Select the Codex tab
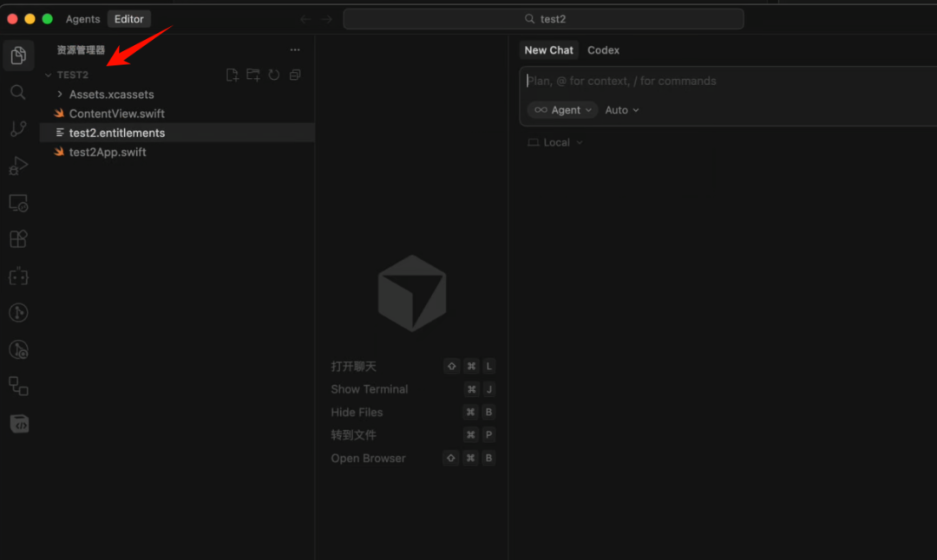Screen dimensions: 937x560 [604, 50]
